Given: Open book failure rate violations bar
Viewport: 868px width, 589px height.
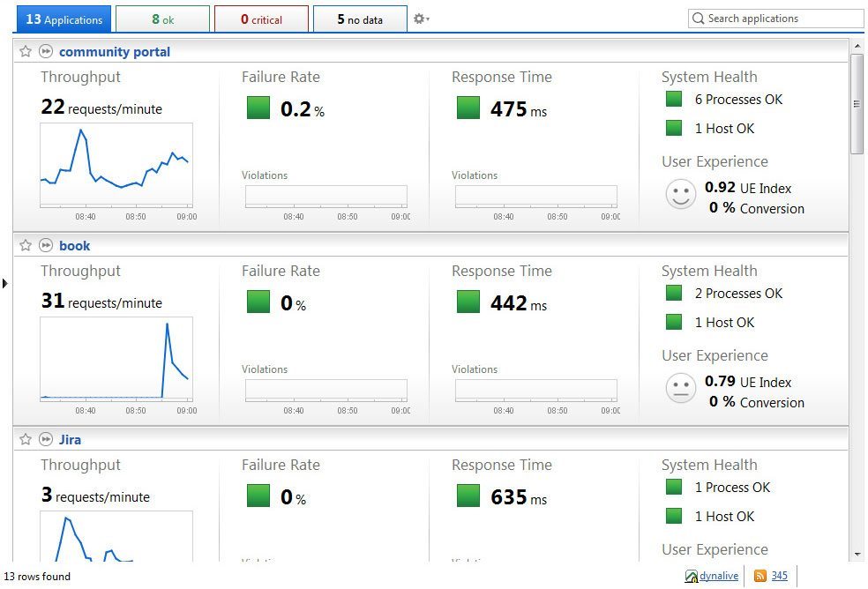Looking at the screenshot, I should pyautogui.click(x=326, y=390).
